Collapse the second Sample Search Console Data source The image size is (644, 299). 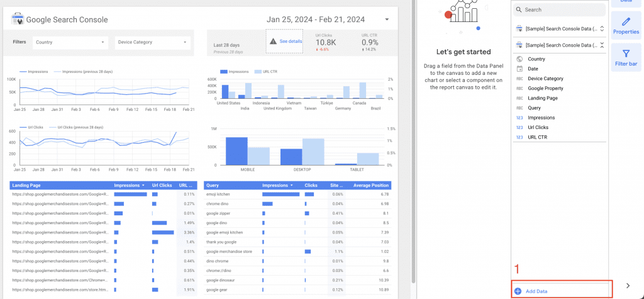click(602, 45)
